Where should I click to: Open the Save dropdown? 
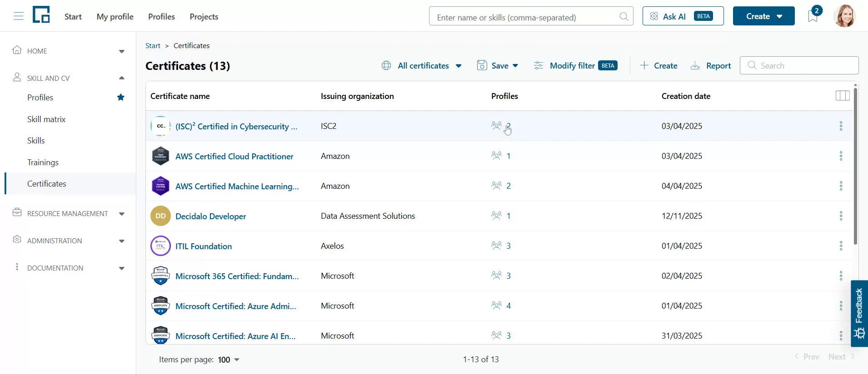coord(498,66)
